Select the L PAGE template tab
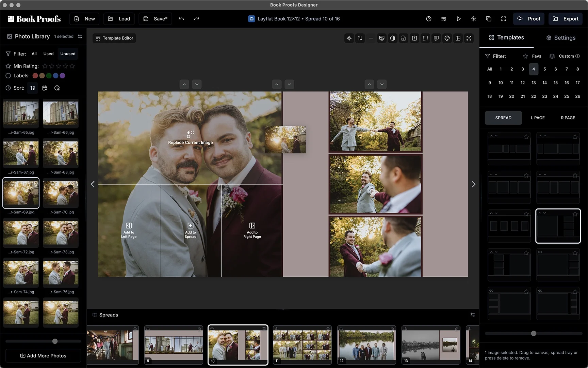 tap(538, 118)
